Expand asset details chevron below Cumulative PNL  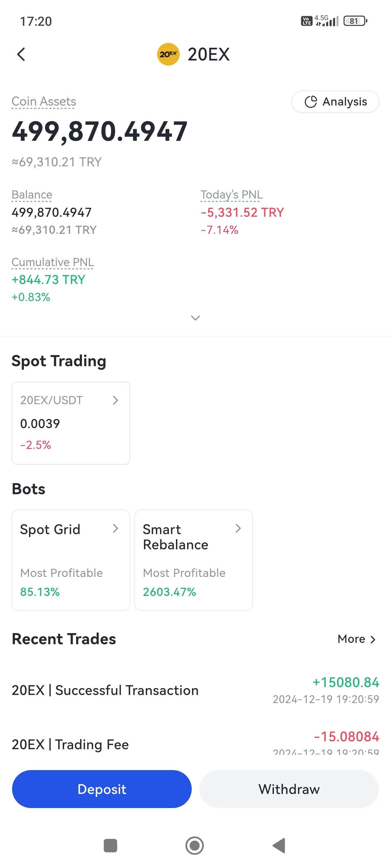[x=195, y=318]
